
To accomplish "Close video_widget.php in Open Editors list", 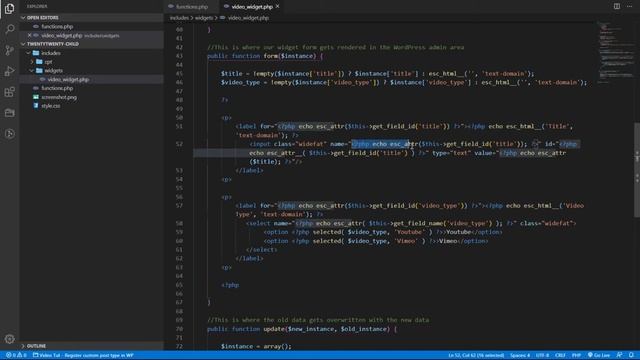I will [29, 36].
